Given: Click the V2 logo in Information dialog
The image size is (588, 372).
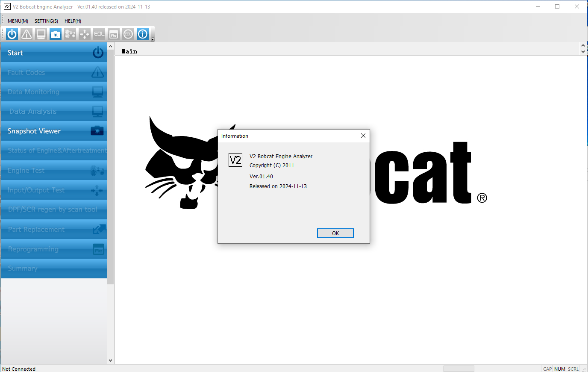Looking at the screenshot, I should pyautogui.click(x=235, y=160).
